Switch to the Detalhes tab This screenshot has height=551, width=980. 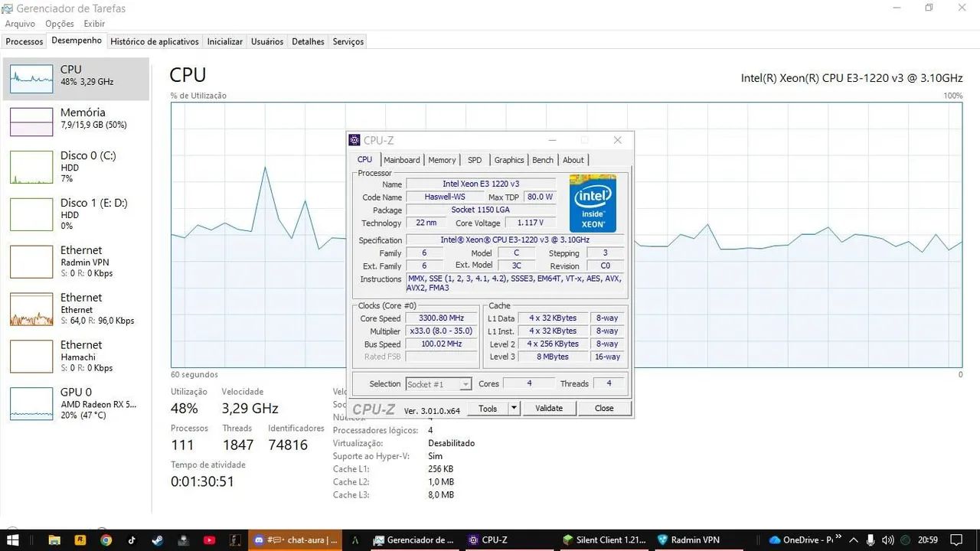[x=308, y=41]
